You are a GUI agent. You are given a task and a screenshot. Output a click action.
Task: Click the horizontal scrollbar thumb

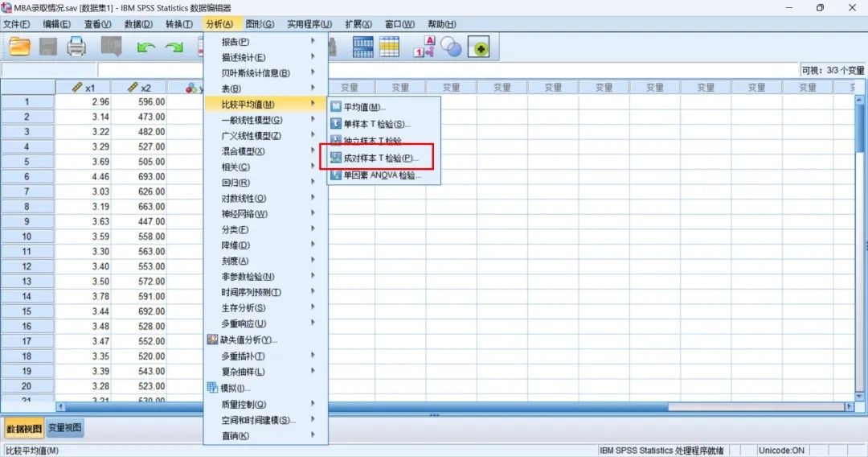(366, 406)
